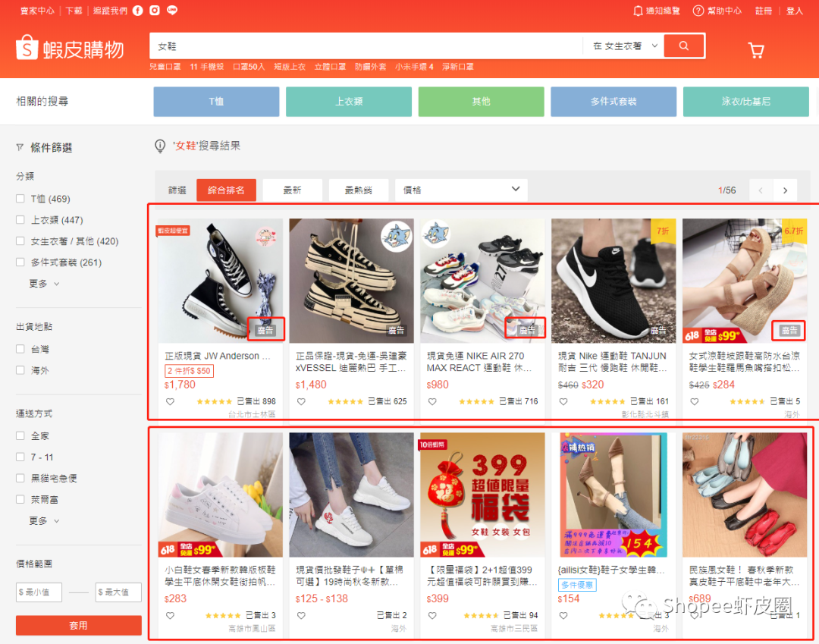Open the Facebook icon in top bar

click(137, 11)
